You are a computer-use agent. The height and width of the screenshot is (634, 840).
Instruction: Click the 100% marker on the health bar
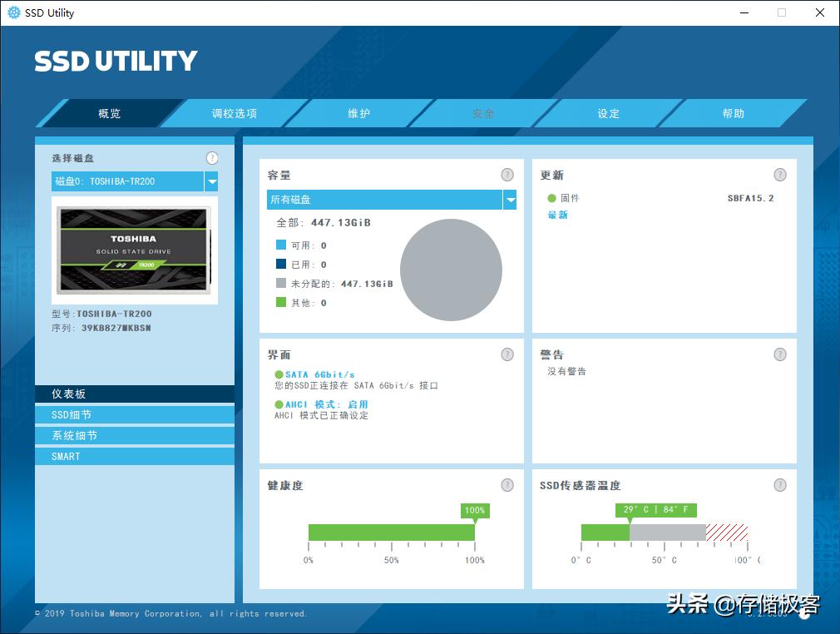[x=474, y=511]
